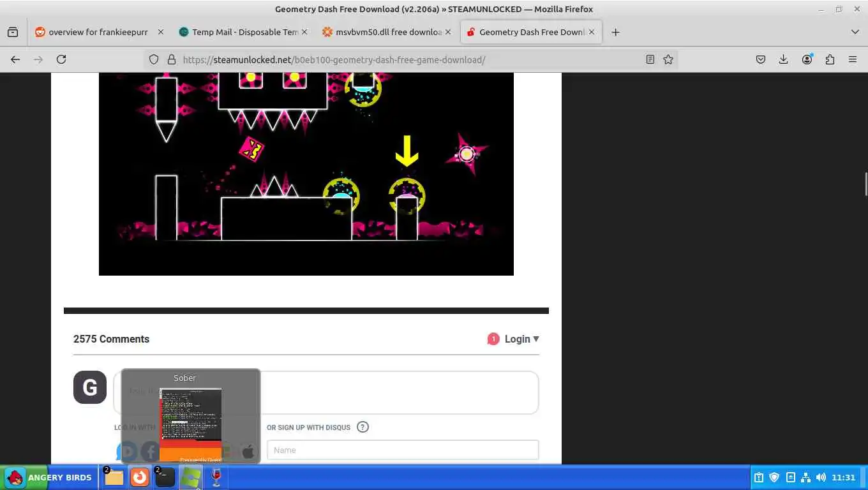Click the page vertical scrollbar thumb
The image size is (868, 490).
tap(865, 184)
